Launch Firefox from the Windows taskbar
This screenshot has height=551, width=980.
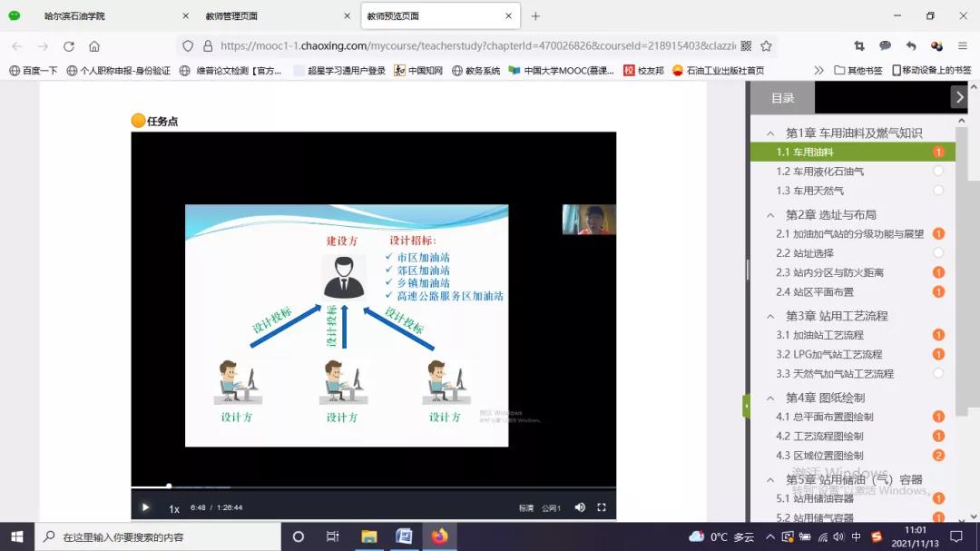pos(439,536)
